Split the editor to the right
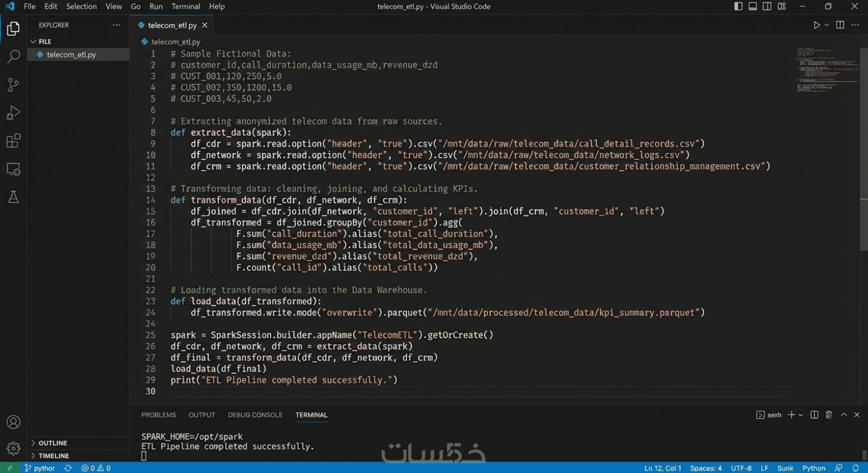The width and height of the screenshot is (868, 473). pyautogui.click(x=840, y=25)
